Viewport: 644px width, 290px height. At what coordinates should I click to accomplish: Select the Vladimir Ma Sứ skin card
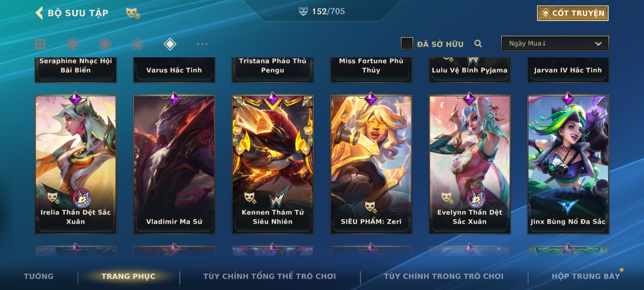click(x=174, y=165)
